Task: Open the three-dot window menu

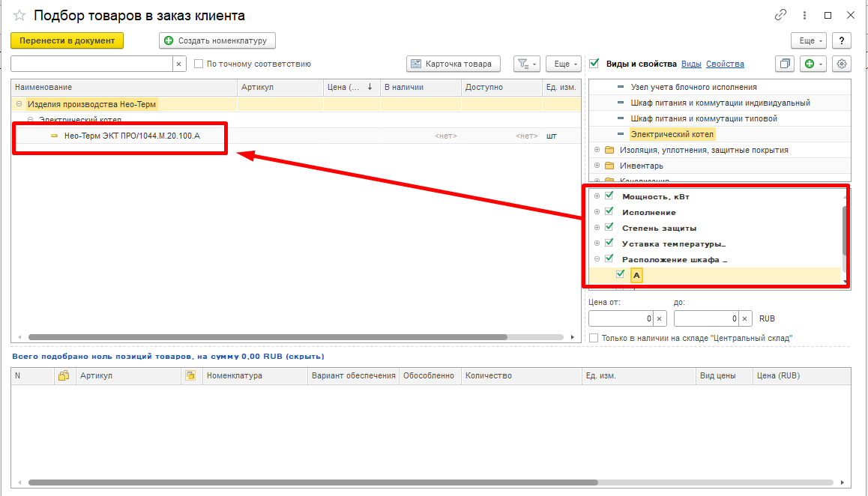Action: [804, 16]
